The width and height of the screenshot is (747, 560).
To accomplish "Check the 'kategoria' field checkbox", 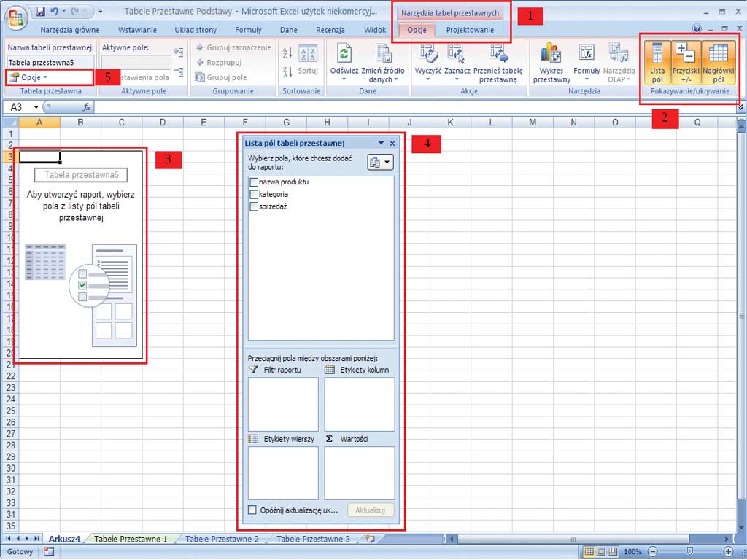I will tap(254, 194).
